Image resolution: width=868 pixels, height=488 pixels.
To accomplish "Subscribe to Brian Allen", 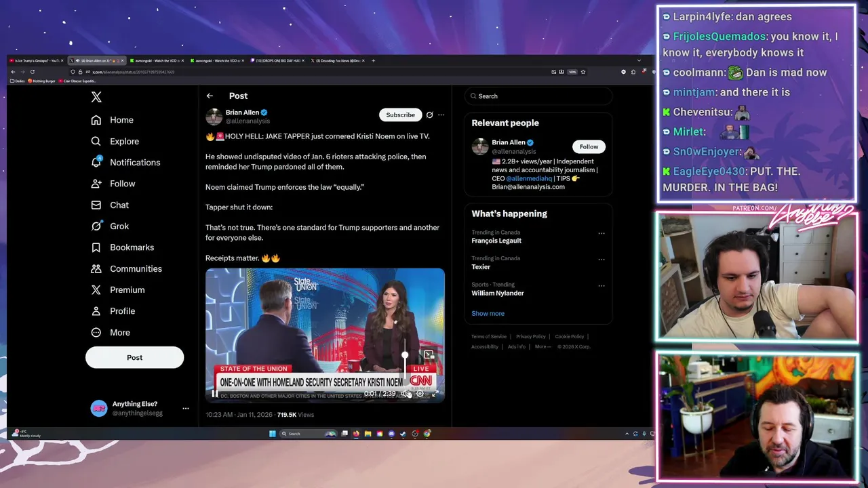I will pos(400,115).
